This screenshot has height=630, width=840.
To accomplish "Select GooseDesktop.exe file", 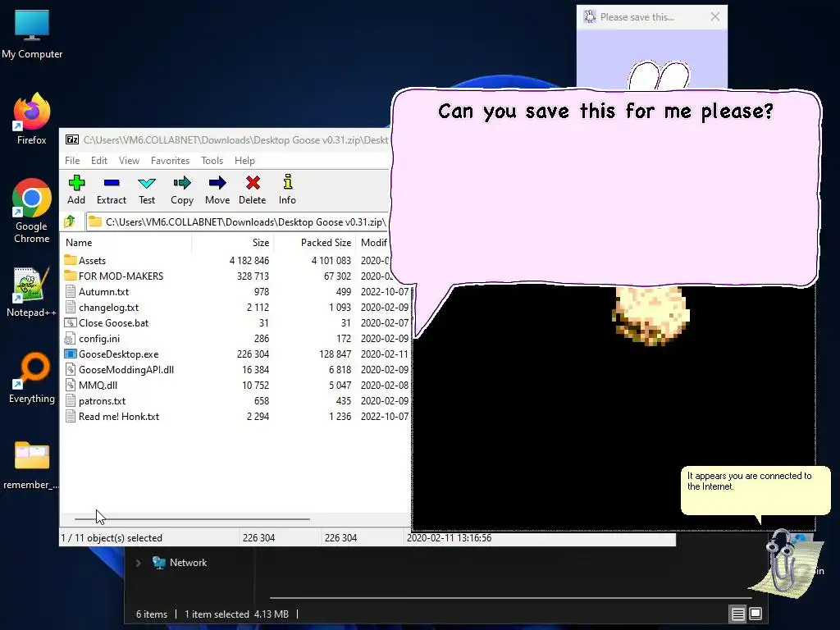I will click(x=118, y=354).
